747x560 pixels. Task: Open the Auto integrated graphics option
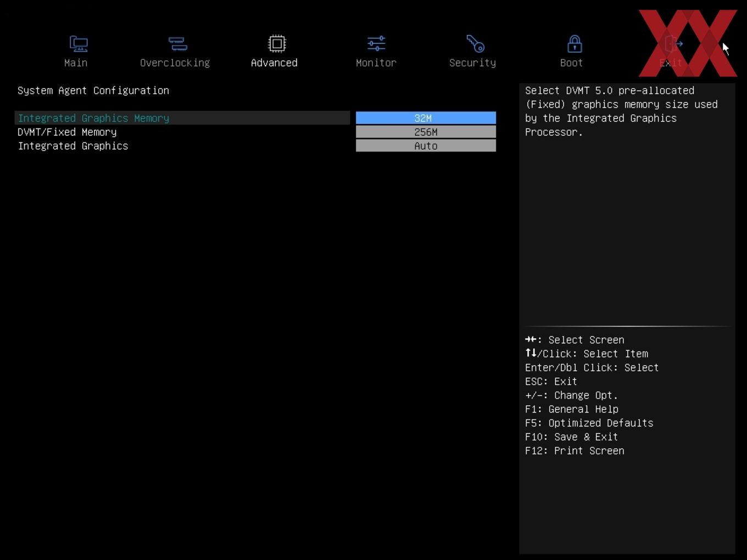click(x=426, y=145)
